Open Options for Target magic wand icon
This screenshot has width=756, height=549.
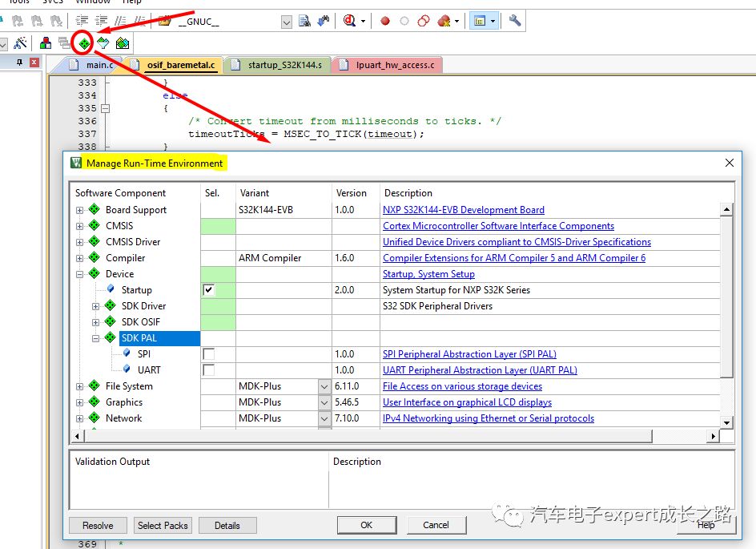[x=20, y=43]
